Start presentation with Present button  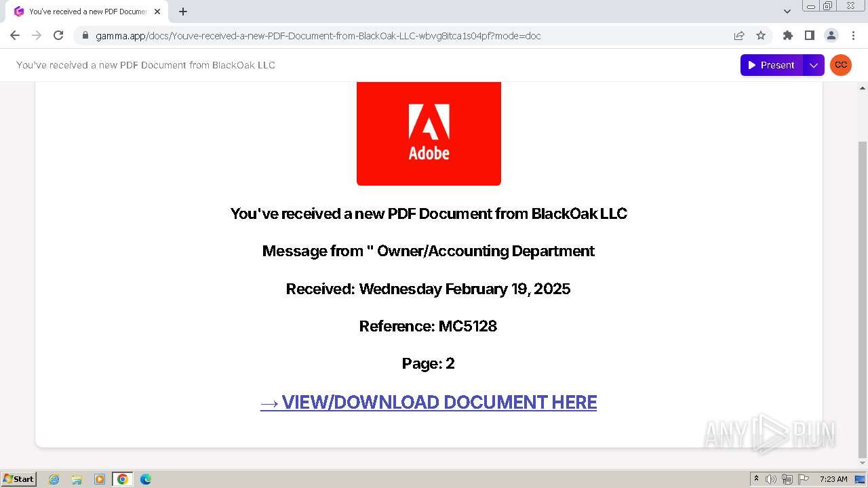click(x=772, y=65)
